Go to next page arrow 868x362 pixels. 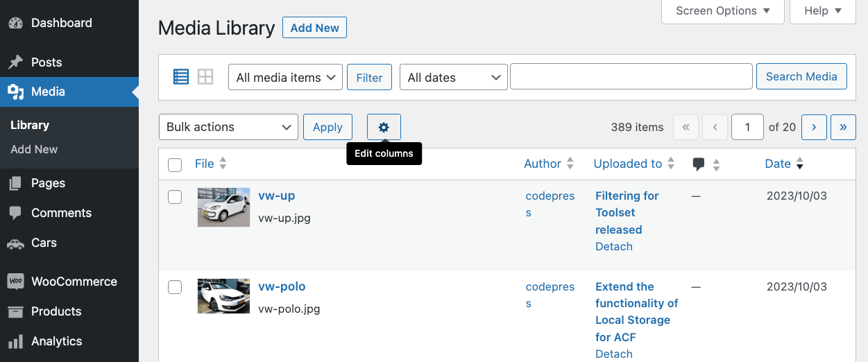[x=813, y=127]
